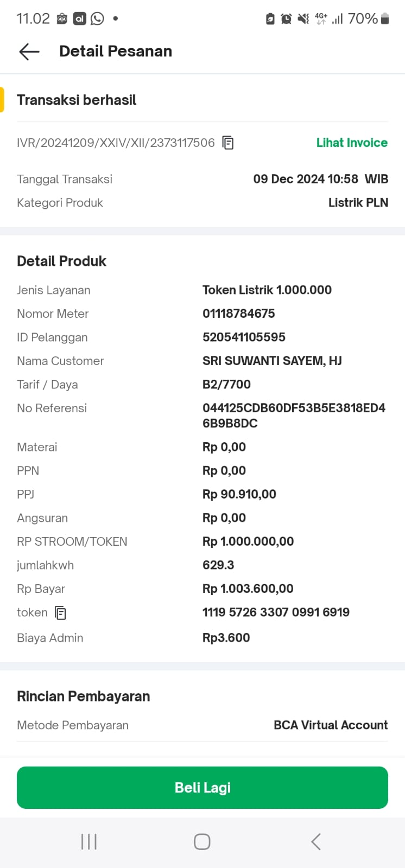Viewport: 405px width, 868px height.
Task: Tap the Nomor Meter value 01118784675
Action: tap(239, 314)
